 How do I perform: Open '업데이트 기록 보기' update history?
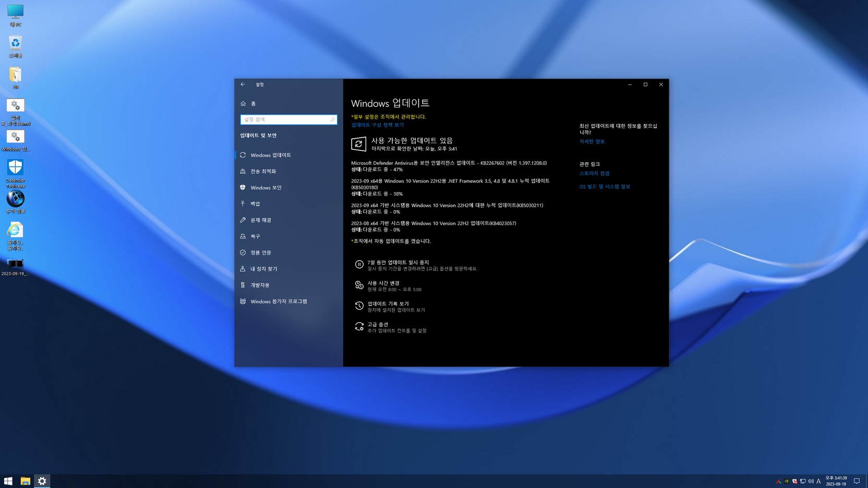(x=396, y=307)
